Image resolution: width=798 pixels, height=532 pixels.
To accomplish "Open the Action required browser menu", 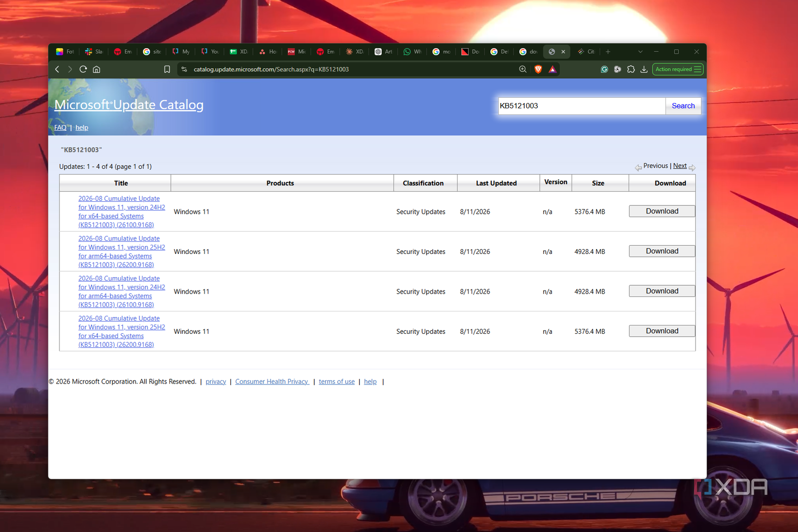I will click(x=678, y=69).
